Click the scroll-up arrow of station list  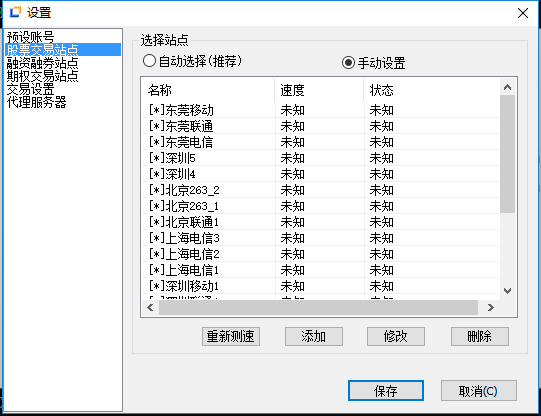(507, 87)
